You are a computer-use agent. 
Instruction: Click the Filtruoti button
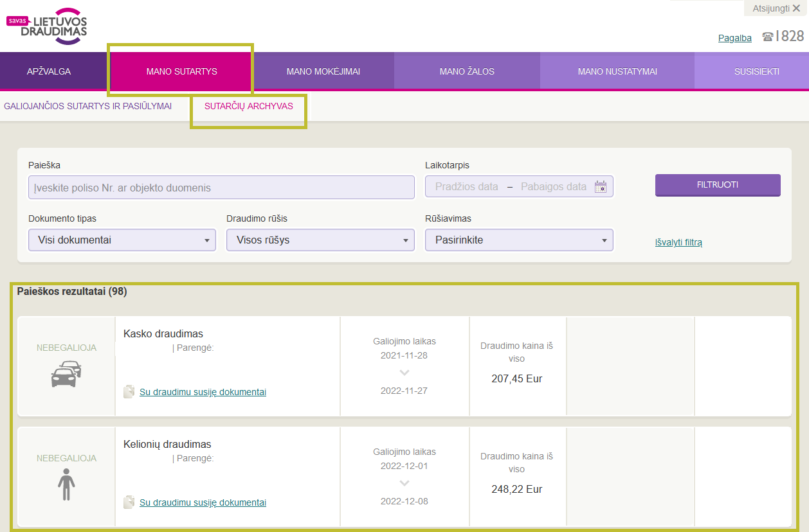(718, 185)
